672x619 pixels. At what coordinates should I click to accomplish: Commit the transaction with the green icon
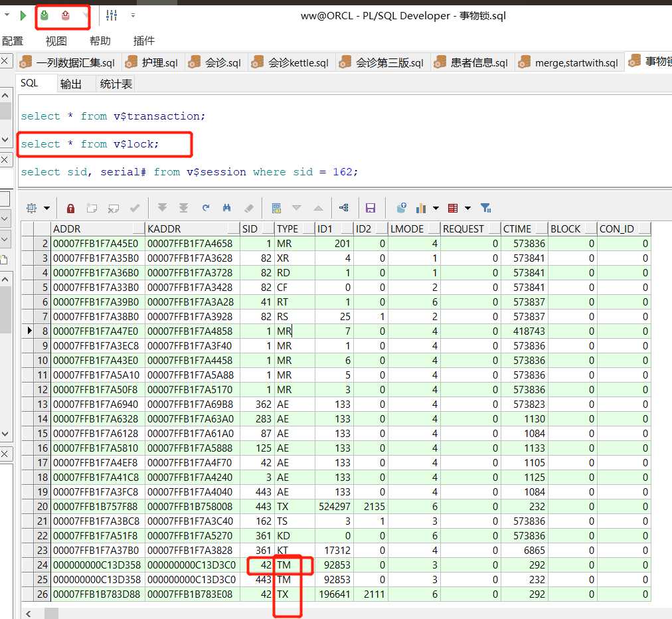[44, 16]
